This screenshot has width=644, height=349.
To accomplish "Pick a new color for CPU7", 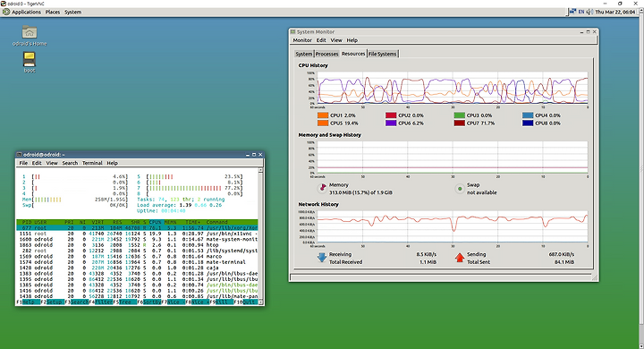I will pos(460,123).
